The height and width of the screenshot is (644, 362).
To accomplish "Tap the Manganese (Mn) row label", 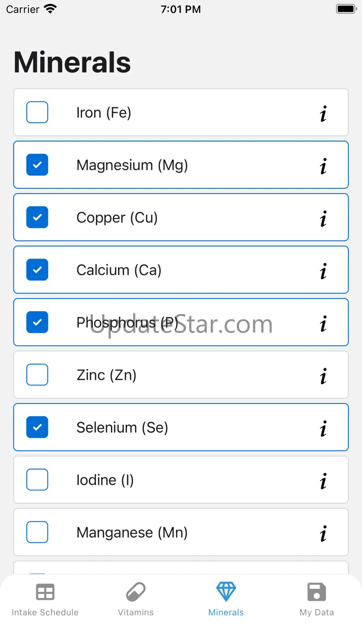I will tap(132, 533).
